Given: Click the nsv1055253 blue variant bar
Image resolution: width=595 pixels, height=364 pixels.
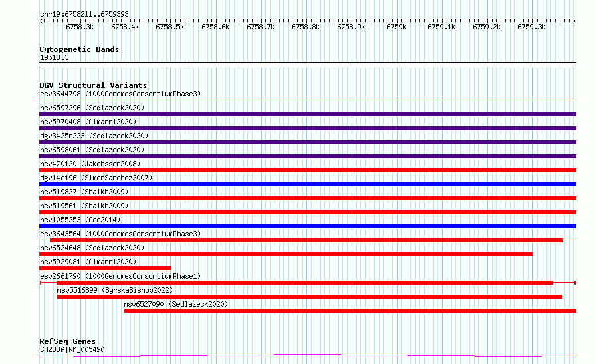Looking at the screenshot, I should point(308,226).
